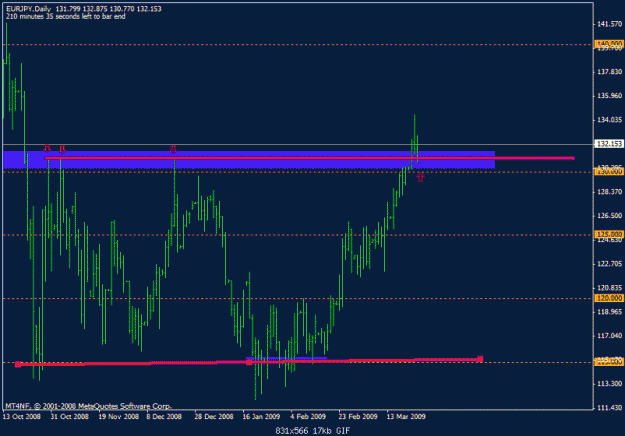Screen dimensions: 625x436
Task: Select the orange 130.000 level label
Action: [609, 172]
